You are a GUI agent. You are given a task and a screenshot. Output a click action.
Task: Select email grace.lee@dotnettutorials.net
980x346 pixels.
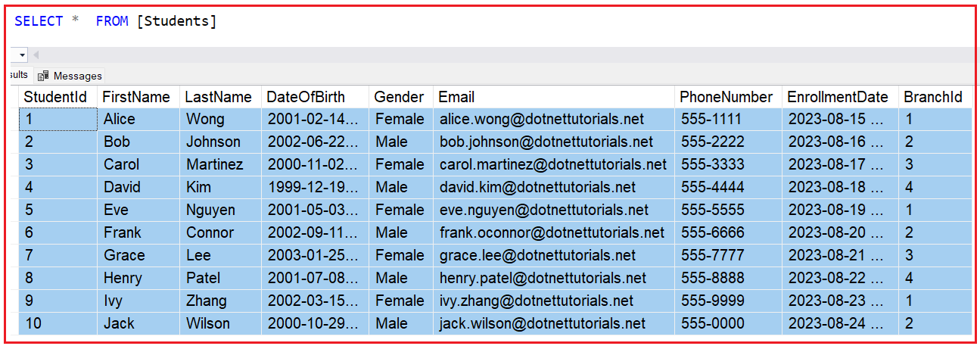click(554, 255)
